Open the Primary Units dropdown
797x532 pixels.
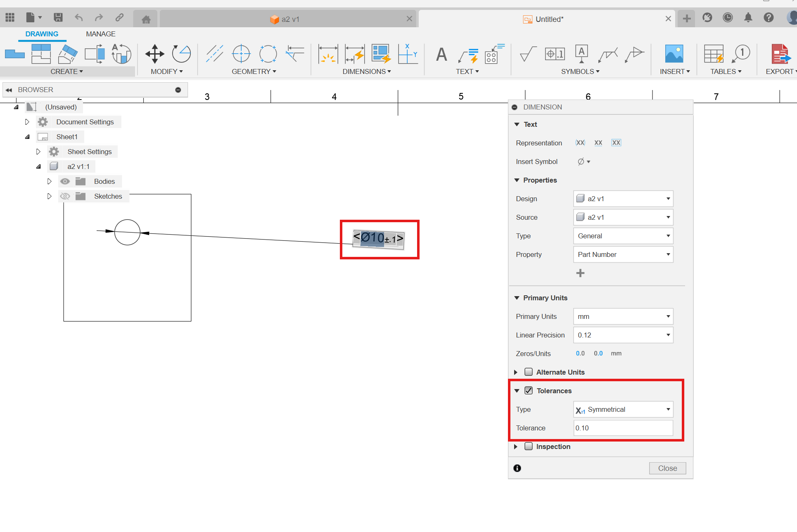pyautogui.click(x=622, y=316)
